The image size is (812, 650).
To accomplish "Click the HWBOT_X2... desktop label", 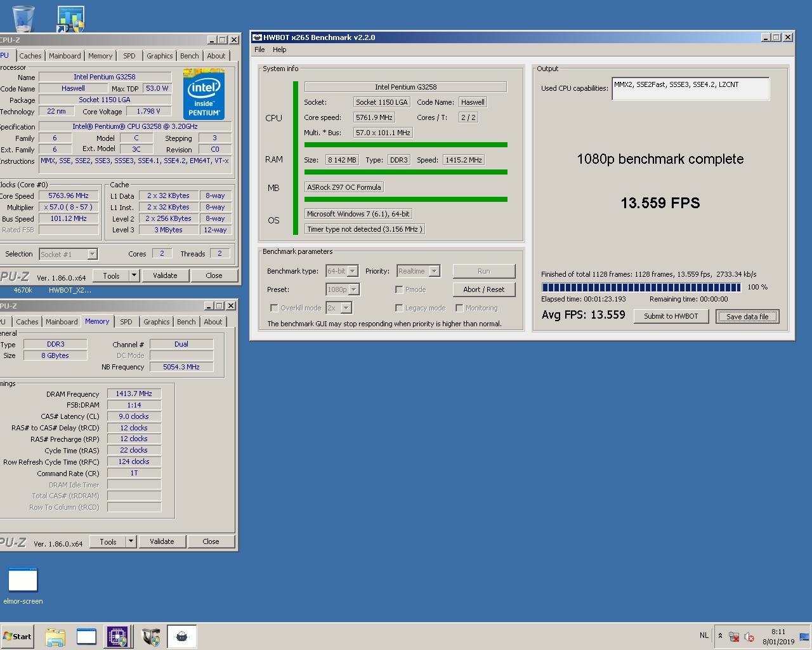I will (x=70, y=290).
